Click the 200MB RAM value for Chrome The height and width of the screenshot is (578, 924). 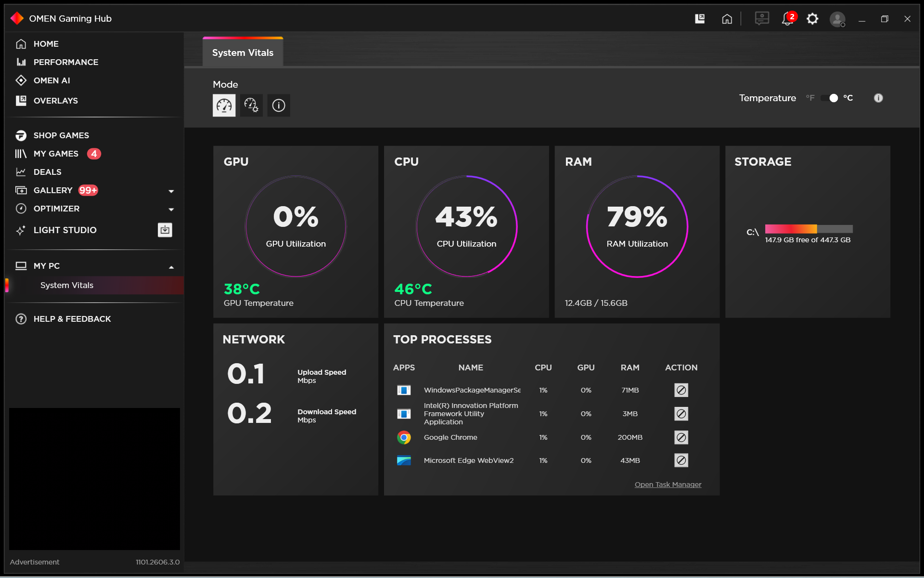pyautogui.click(x=630, y=437)
